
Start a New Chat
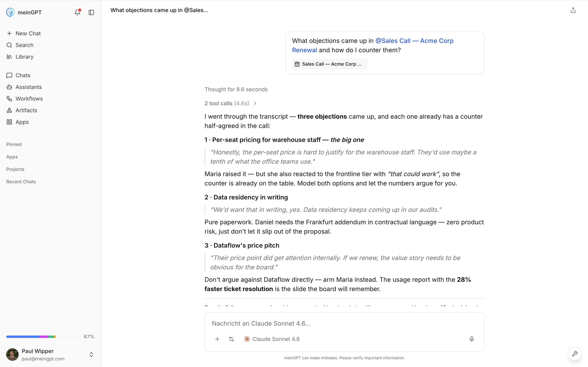(x=28, y=33)
